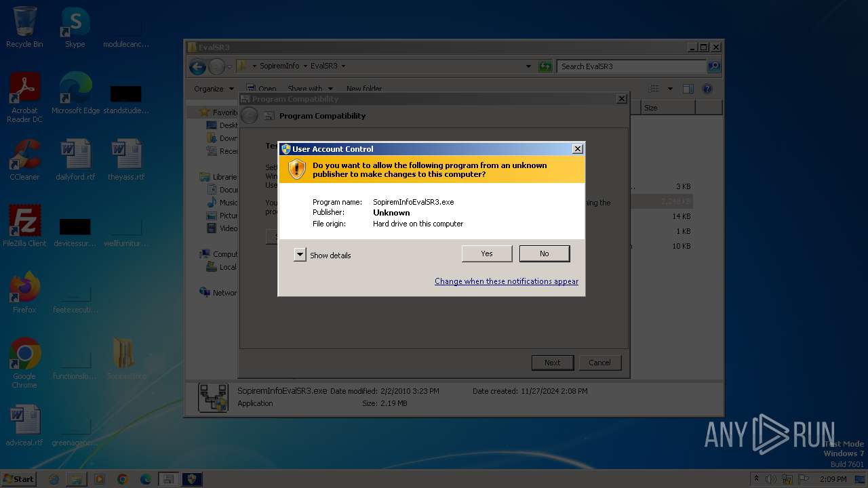Screen dimensions: 868x488
Task: Open Skype desktop shortcut
Action: tap(75, 27)
